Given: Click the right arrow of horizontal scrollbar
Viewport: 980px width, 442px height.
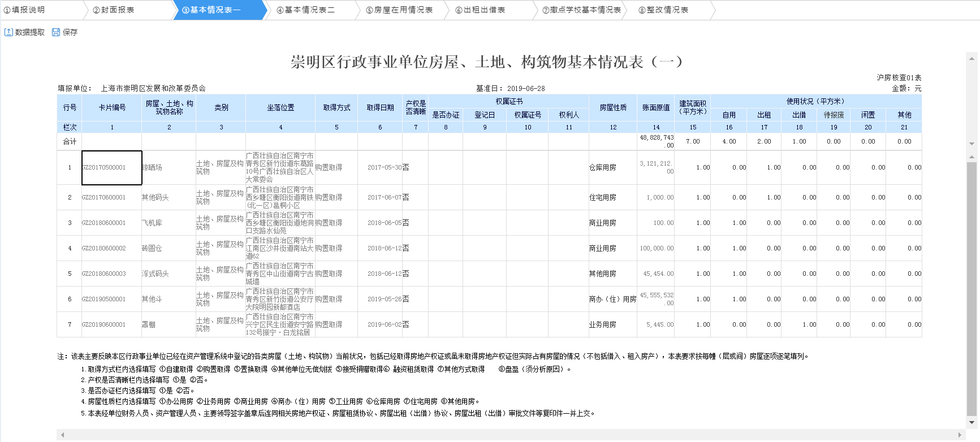Looking at the screenshot, I should (x=960, y=435).
